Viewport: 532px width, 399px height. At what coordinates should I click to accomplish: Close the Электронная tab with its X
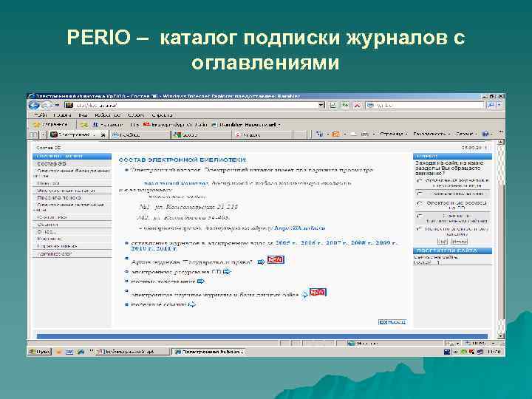(x=103, y=134)
